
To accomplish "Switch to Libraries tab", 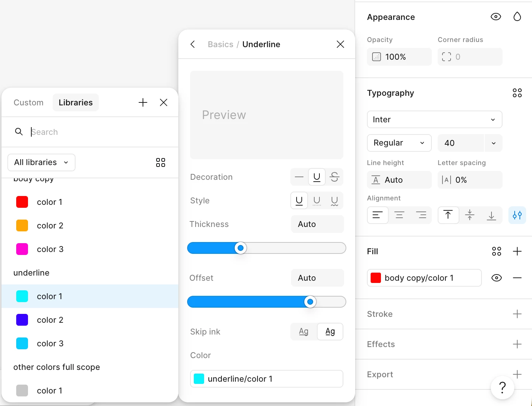I will coord(76,102).
